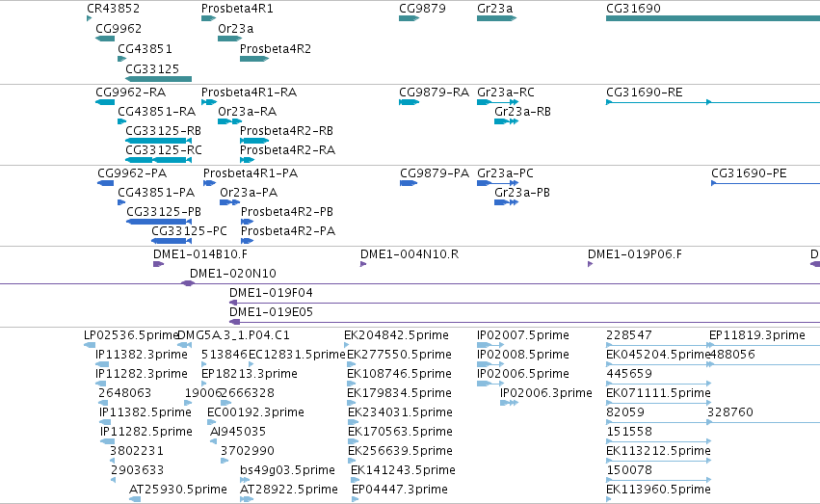Screen dimensions: 820x504
Task: Click the Or23a gene label
Action: 235,29
